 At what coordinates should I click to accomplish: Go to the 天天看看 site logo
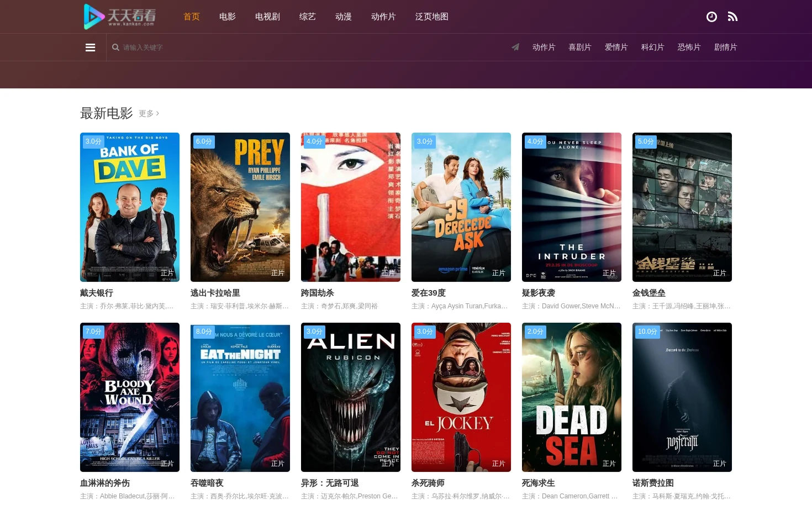click(x=120, y=17)
